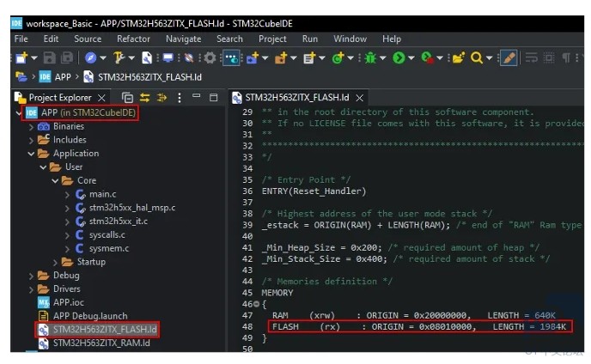This screenshot has width=591, height=364.
Task: Click the Save All icon
Action: point(67,58)
